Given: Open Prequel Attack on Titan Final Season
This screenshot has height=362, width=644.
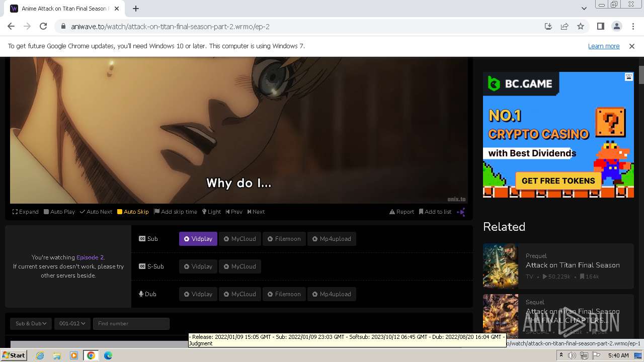Looking at the screenshot, I should [x=573, y=265].
